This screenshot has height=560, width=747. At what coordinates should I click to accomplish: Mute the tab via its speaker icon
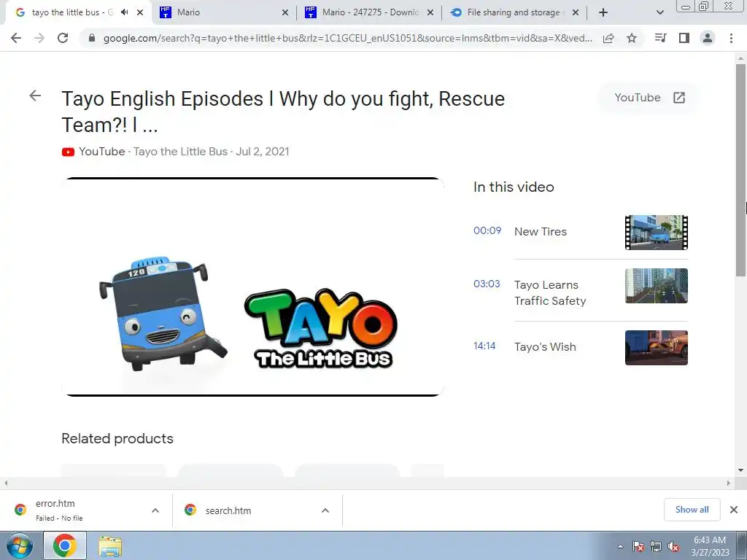pyautogui.click(x=124, y=12)
